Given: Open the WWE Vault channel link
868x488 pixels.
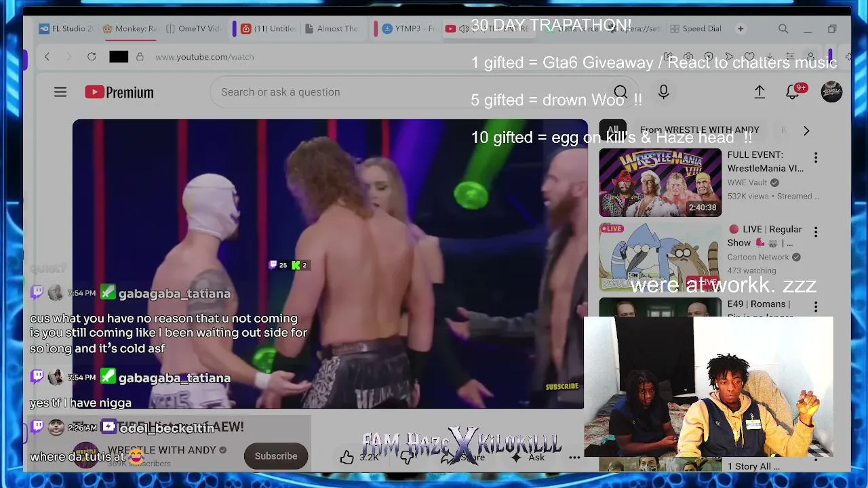Looking at the screenshot, I should [x=747, y=182].
